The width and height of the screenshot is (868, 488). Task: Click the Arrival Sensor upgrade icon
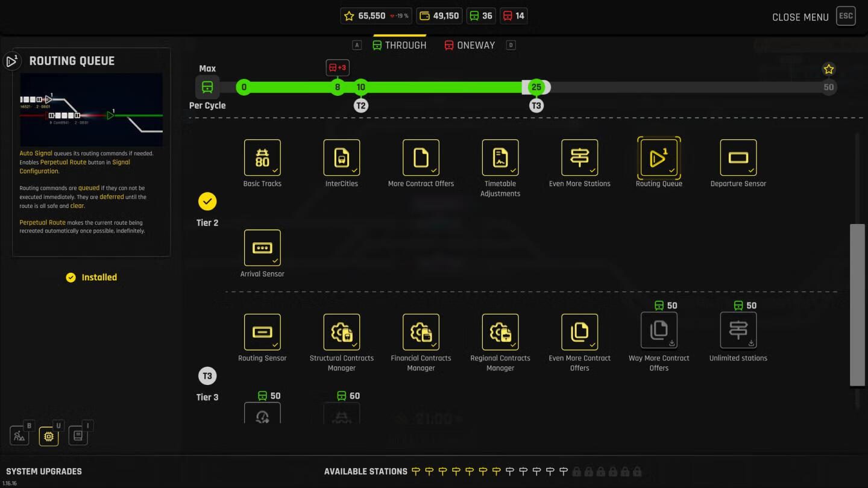click(262, 248)
